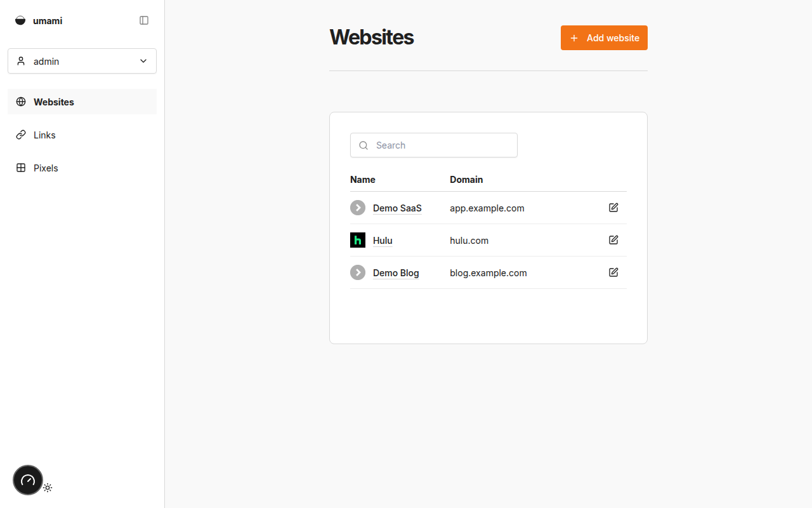The image size is (812, 508).
Task: Click the Hulu website favicon
Action: [357, 240]
